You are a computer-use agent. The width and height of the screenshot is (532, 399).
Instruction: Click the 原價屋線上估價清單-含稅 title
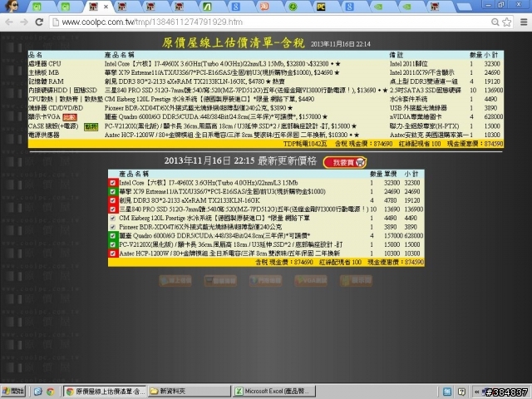[234, 42]
